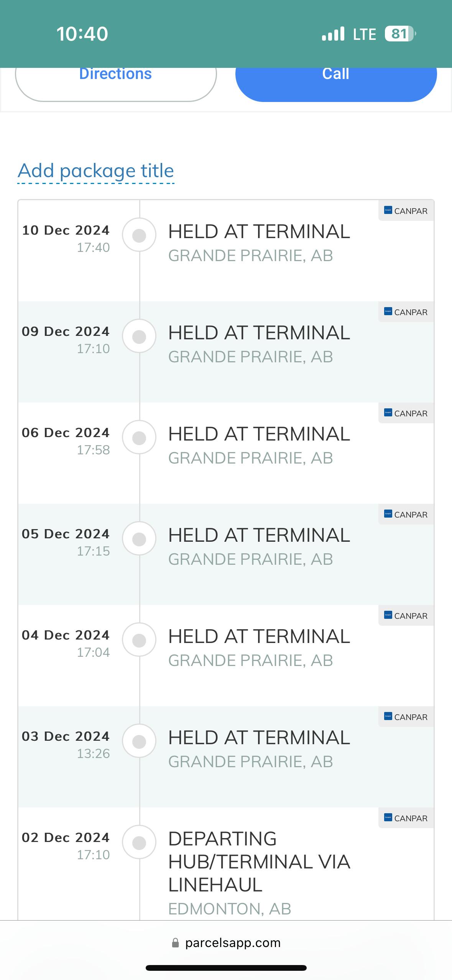Tap Canpar badge on 04 Dec entry
The height and width of the screenshot is (980, 452).
coord(406,616)
